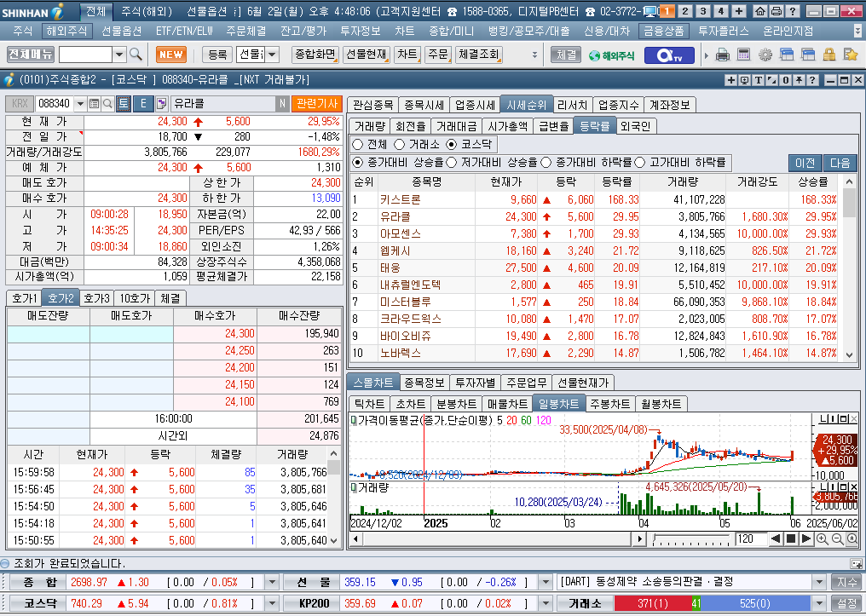This screenshot has height=616, width=866.
Task: Open the 선물 toolbar dropdown
Action: pos(272,54)
